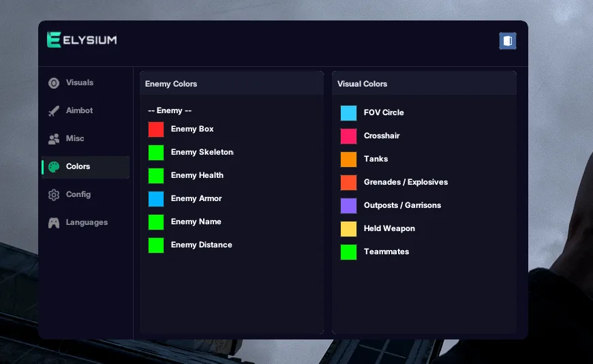This screenshot has width=593, height=364.
Task: Click the Teammates label
Action: coord(386,252)
